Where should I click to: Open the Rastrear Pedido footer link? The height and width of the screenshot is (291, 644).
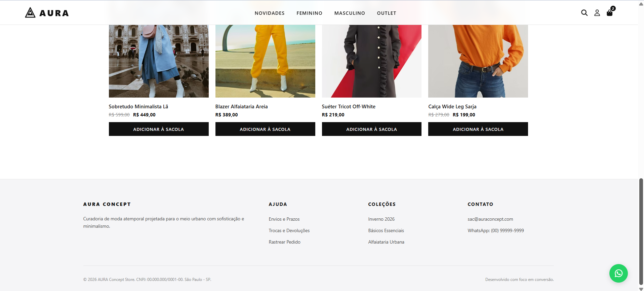point(285,242)
